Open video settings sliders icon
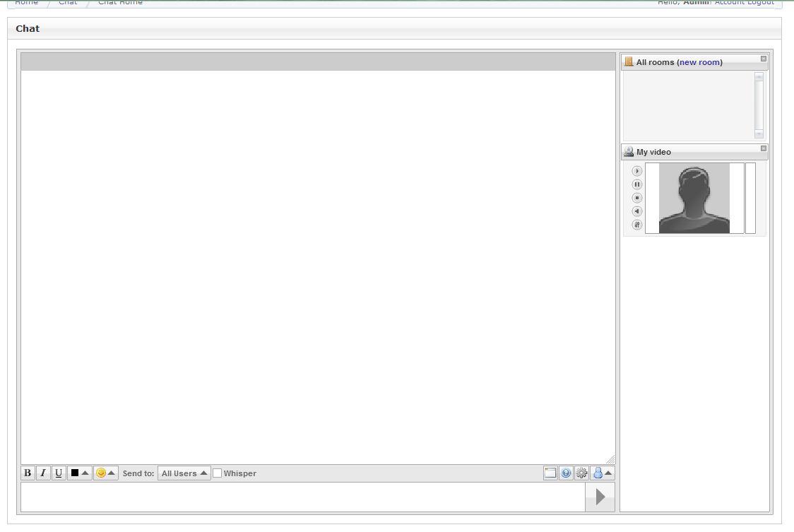This screenshot has width=794, height=532. (637, 225)
